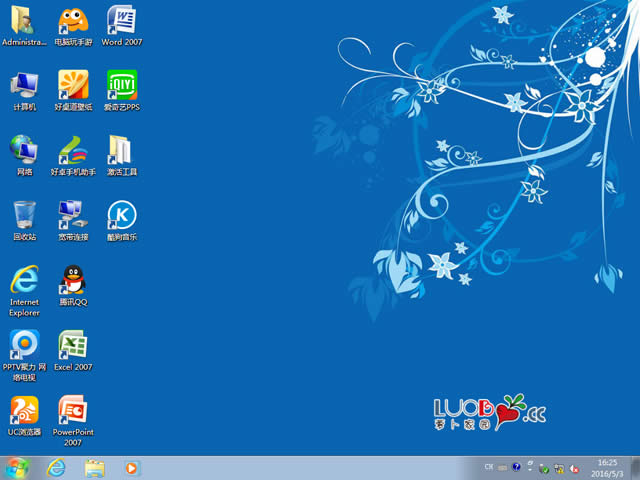This screenshot has width=640, height=480.
Task: Open the Windows Start menu button
Action: pos(17,467)
